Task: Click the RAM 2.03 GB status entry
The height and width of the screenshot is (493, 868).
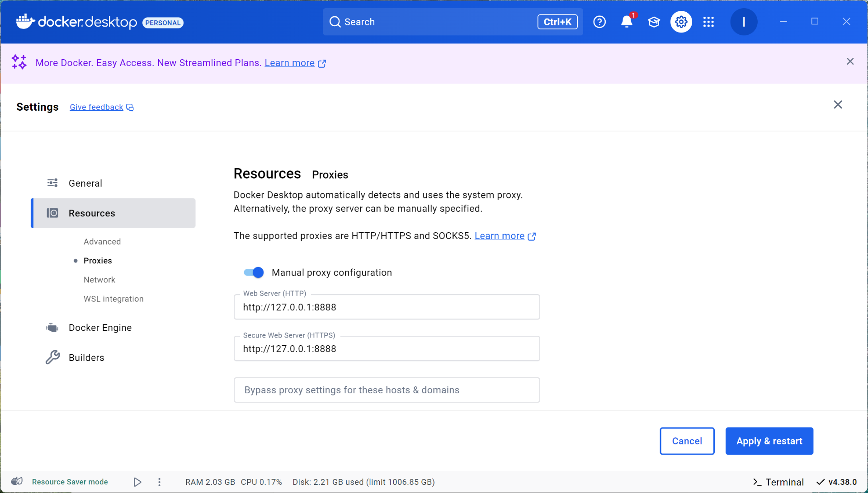Action: (x=210, y=482)
